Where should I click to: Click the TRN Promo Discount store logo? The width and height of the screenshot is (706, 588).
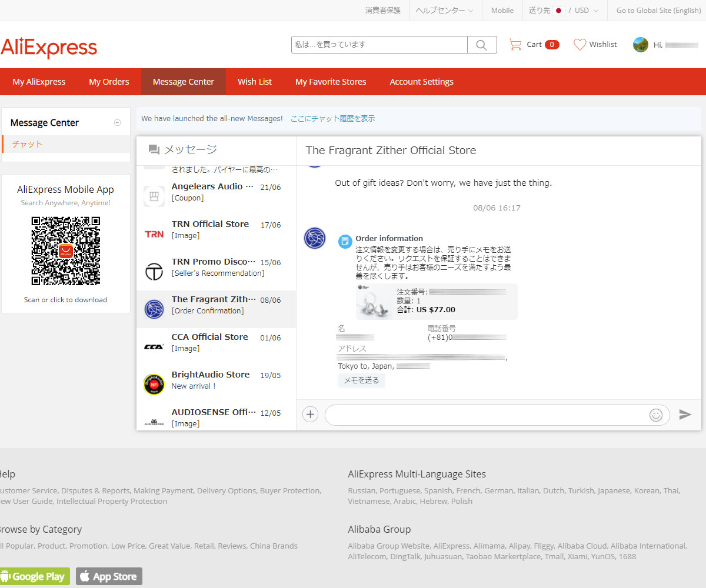[154, 271]
